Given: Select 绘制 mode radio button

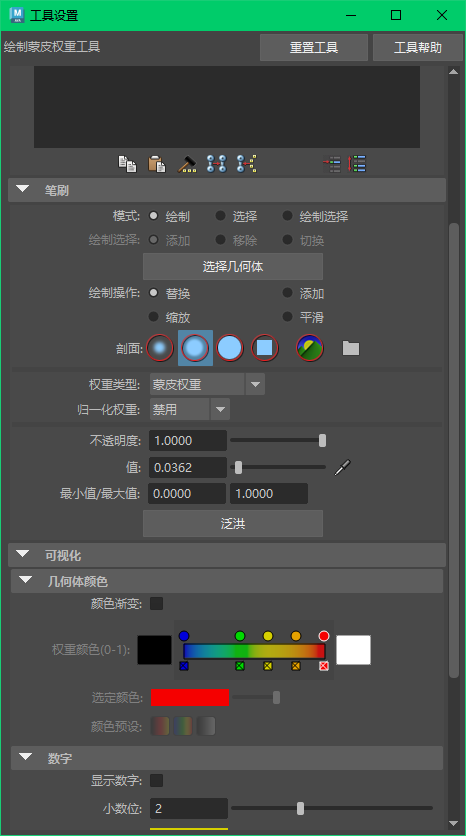Looking at the screenshot, I should 154,216.
